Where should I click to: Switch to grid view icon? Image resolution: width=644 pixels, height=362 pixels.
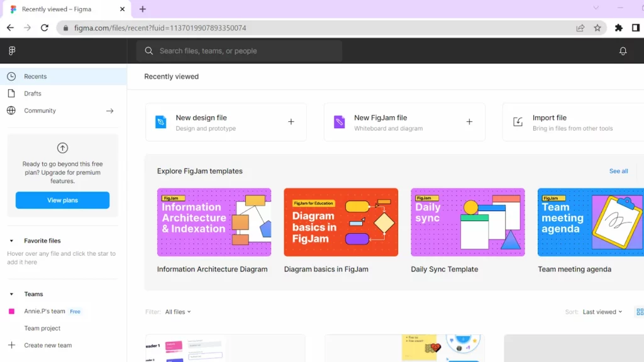tap(640, 312)
